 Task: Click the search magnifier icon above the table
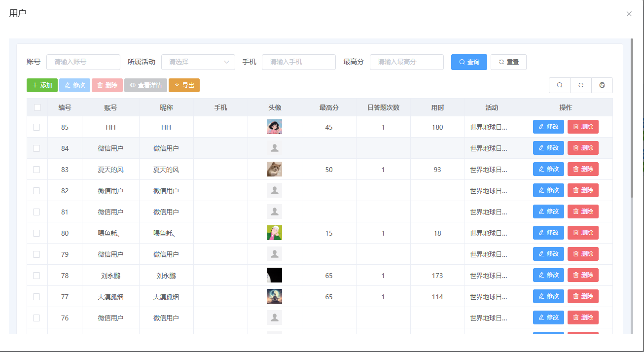(559, 85)
